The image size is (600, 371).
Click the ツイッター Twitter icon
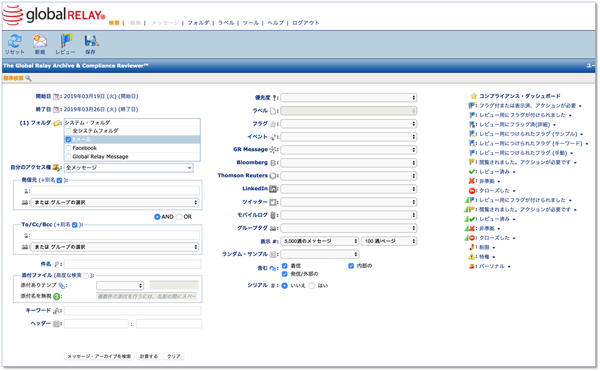click(273, 202)
